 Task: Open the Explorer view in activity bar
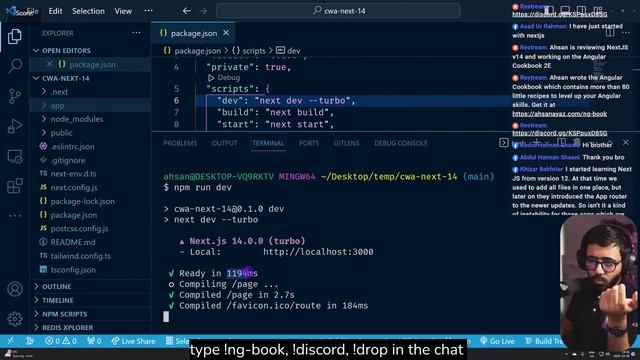(x=15, y=36)
